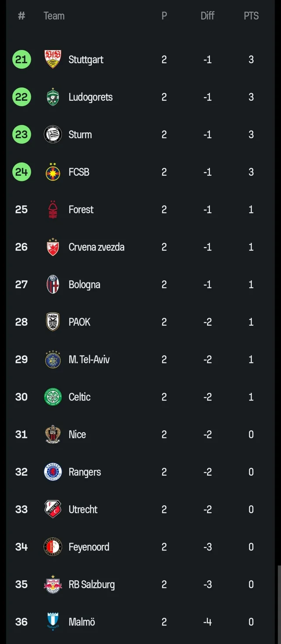Sort the table by Diff column
The height and width of the screenshot is (644, 281).
pyautogui.click(x=207, y=16)
